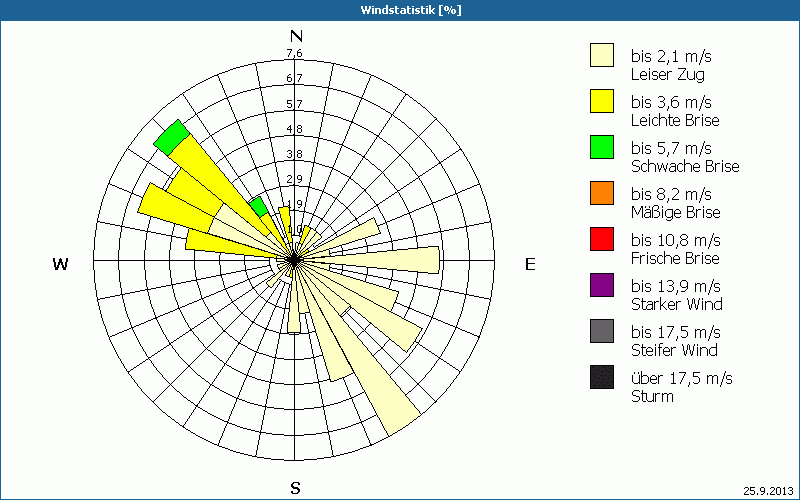Click the 'Windstatistik [%]' title

(x=411, y=10)
